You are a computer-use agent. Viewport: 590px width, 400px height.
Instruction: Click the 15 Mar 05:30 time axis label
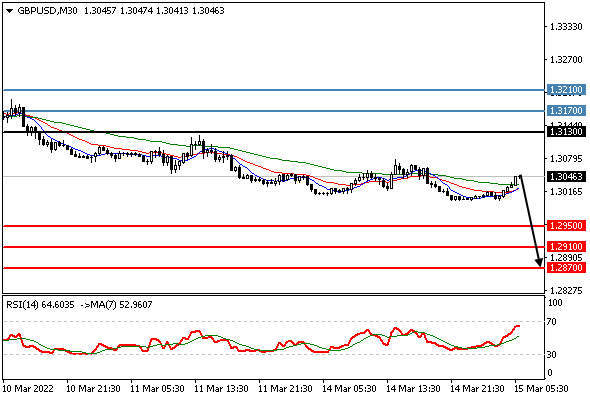click(541, 389)
